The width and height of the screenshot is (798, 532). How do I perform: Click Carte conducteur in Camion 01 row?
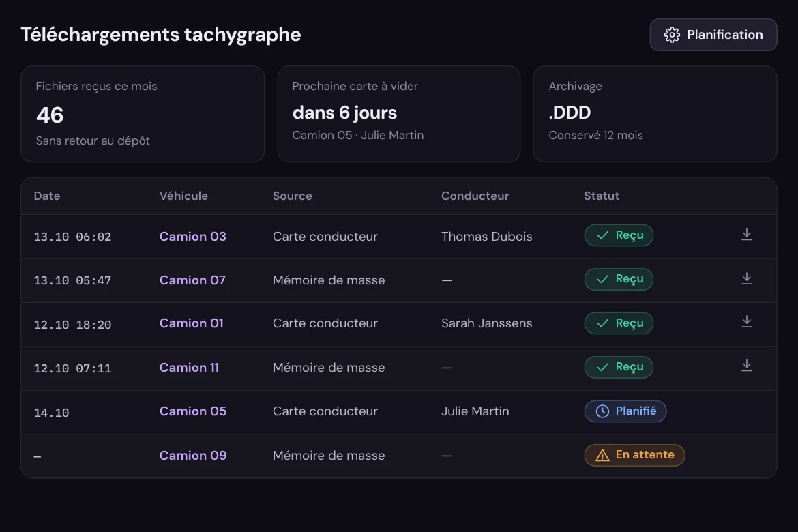tap(325, 323)
